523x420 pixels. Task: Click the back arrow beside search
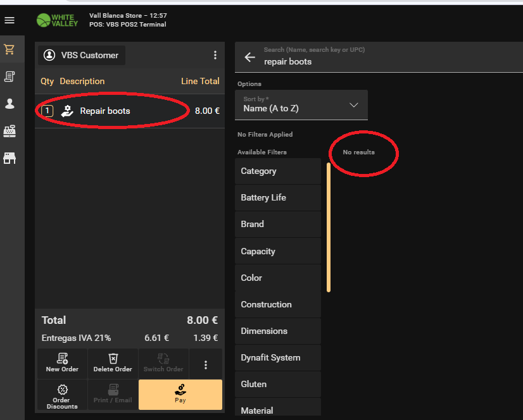[249, 58]
